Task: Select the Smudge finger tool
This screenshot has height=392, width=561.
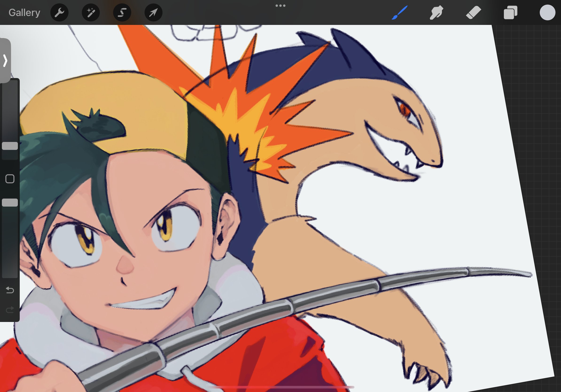Action: pos(436,12)
